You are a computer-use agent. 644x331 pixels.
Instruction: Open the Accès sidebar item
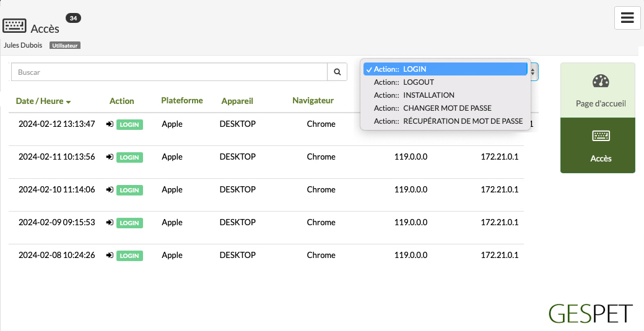click(598, 145)
